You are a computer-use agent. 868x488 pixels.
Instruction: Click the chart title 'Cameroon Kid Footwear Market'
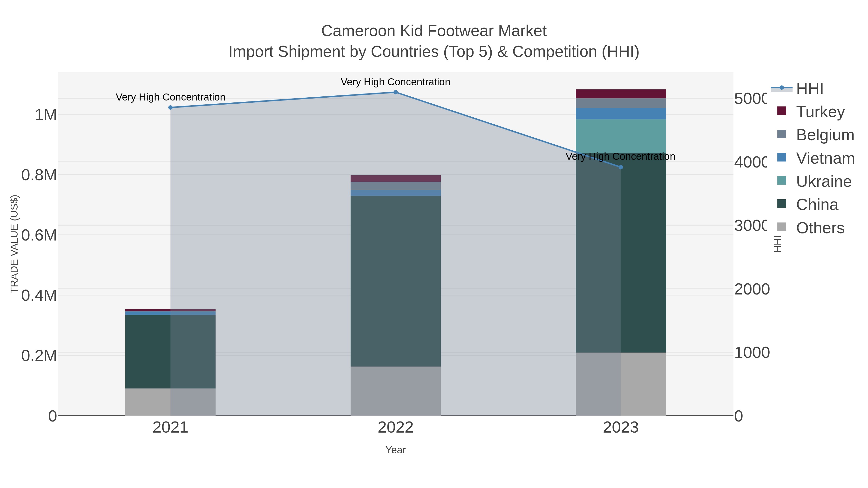pos(434,31)
